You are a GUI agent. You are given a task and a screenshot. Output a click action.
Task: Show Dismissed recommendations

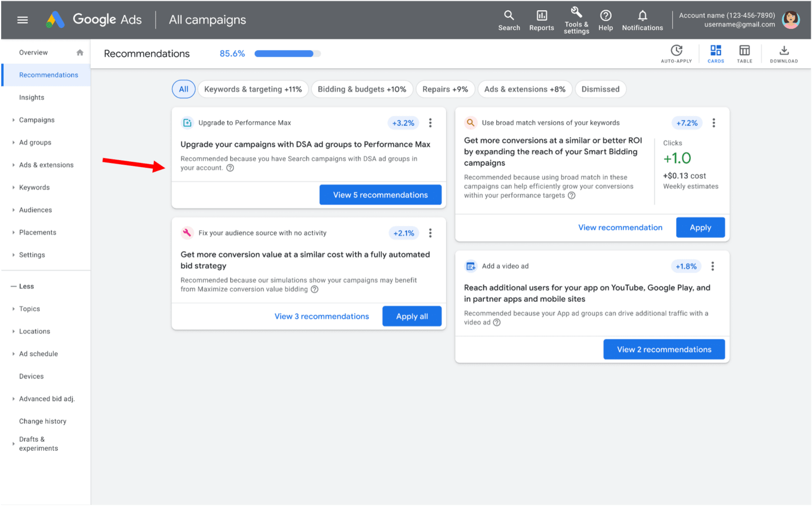click(601, 89)
